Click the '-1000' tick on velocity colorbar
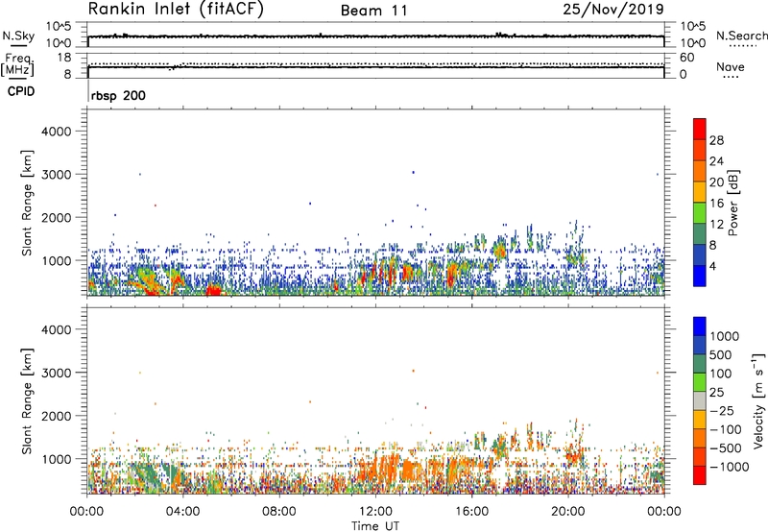768x532 pixels. pyautogui.click(x=730, y=467)
